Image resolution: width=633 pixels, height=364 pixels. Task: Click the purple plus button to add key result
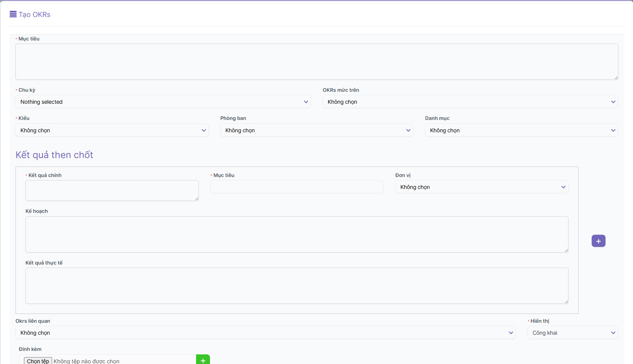coord(598,241)
